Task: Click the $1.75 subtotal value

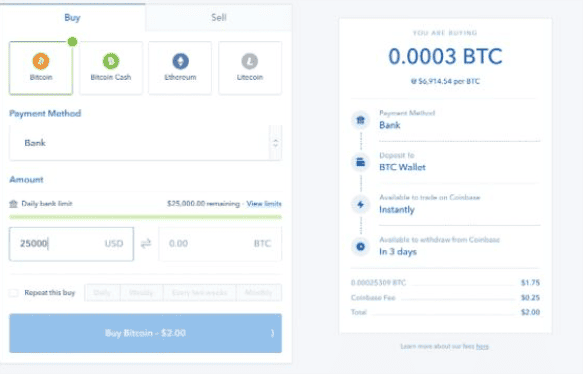Action: click(x=530, y=283)
